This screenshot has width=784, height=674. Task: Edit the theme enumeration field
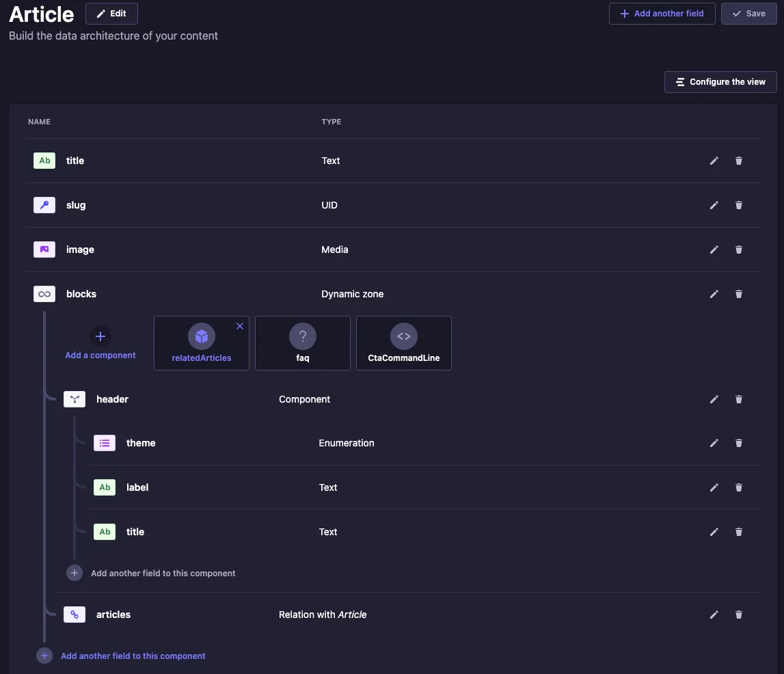click(714, 443)
